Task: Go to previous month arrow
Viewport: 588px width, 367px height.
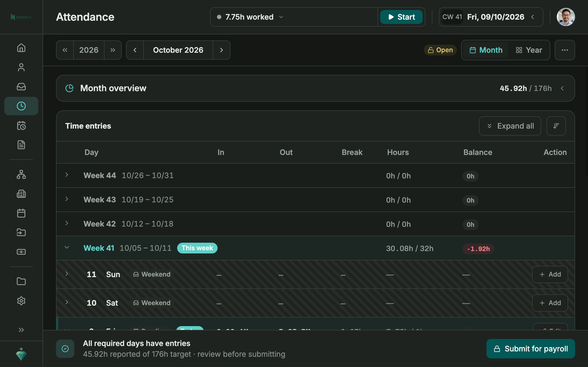Action: (x=135, y=50)
